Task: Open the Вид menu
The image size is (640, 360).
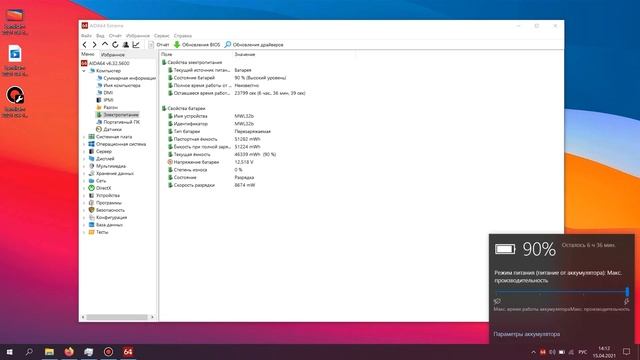Action: pyautogui.click(x=100, y=36)
